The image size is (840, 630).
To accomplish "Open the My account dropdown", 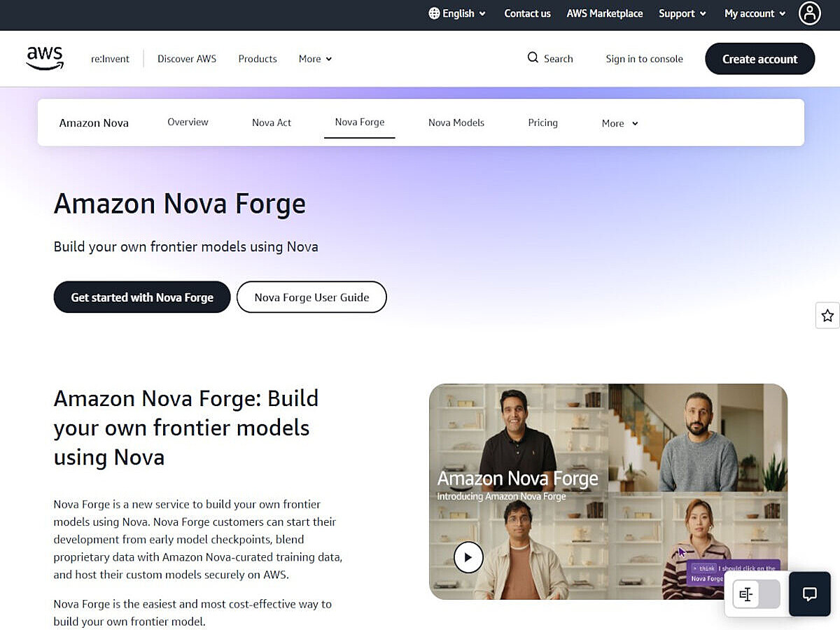I will click(x=755, y=13).
